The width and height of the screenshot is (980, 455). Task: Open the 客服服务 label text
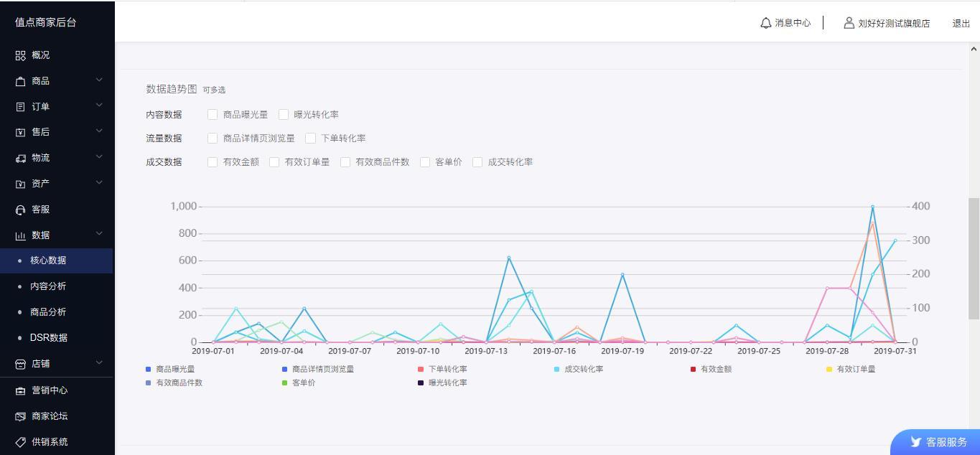pyautogui.click(x=947, y=442)
